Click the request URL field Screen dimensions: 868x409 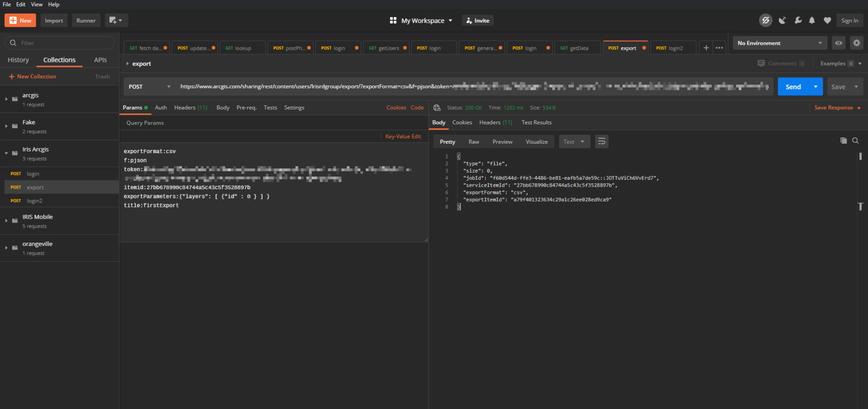[x=474, y=87]
